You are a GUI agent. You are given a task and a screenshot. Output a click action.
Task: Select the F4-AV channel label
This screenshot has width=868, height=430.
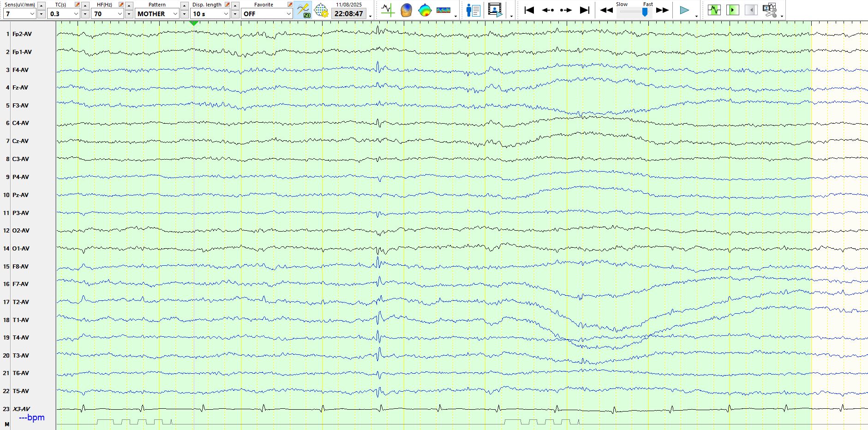click(20, 70)
